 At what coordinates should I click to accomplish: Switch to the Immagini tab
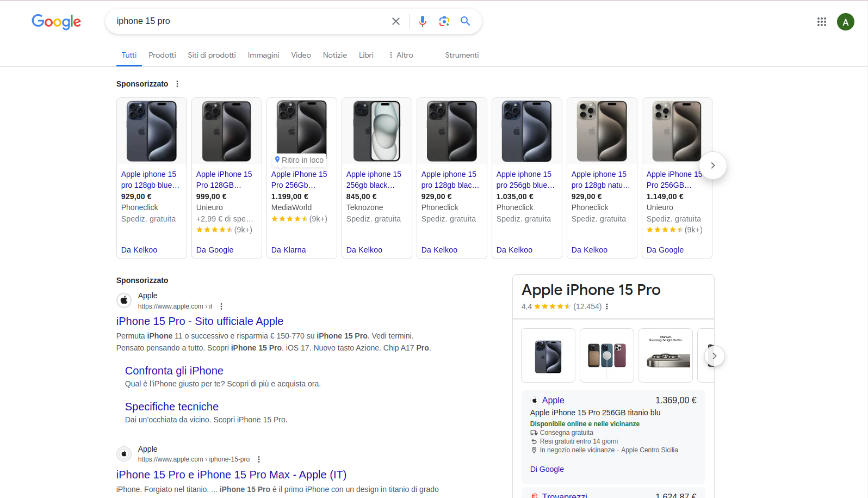pos(263,55)
